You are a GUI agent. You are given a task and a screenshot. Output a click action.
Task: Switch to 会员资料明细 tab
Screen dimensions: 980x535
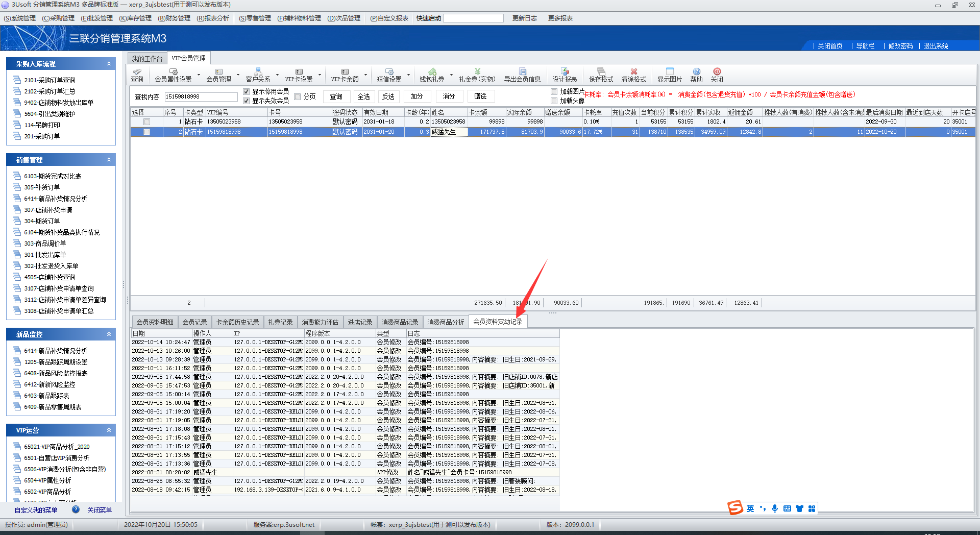coord(155,322)
